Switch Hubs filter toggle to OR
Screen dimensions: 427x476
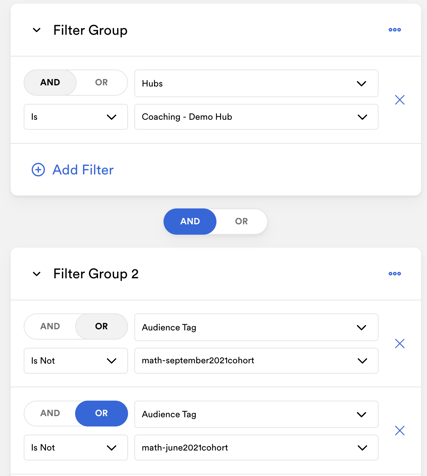[101, 82]
